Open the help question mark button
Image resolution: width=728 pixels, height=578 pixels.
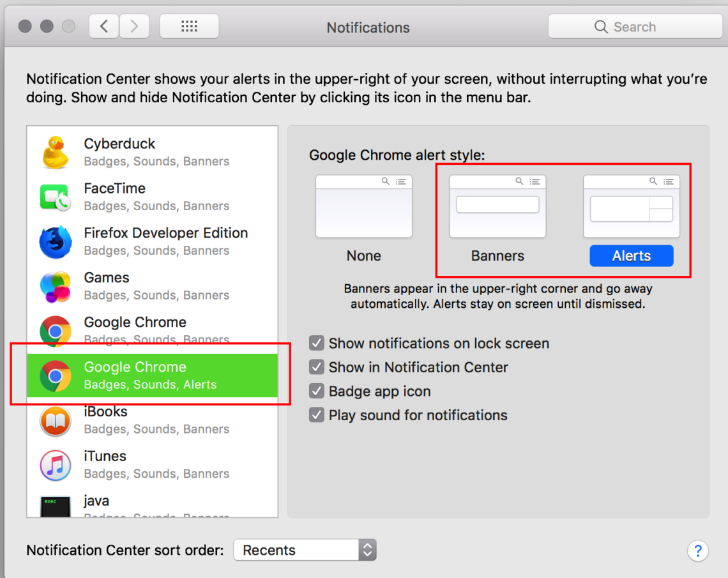[x=698, y=551]
